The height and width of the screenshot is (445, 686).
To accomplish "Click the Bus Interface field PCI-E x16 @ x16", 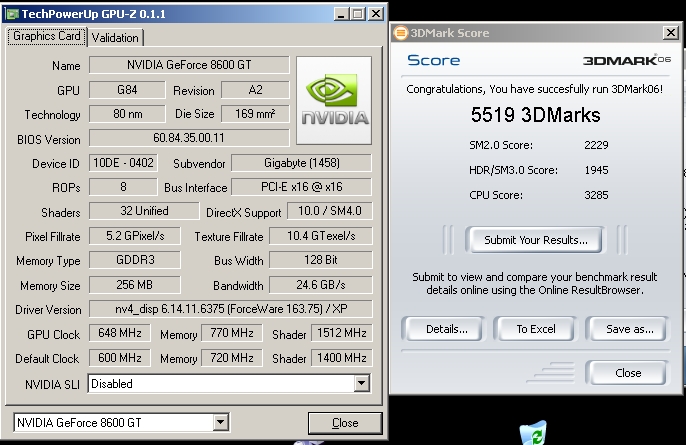I will tap(301, 187).
